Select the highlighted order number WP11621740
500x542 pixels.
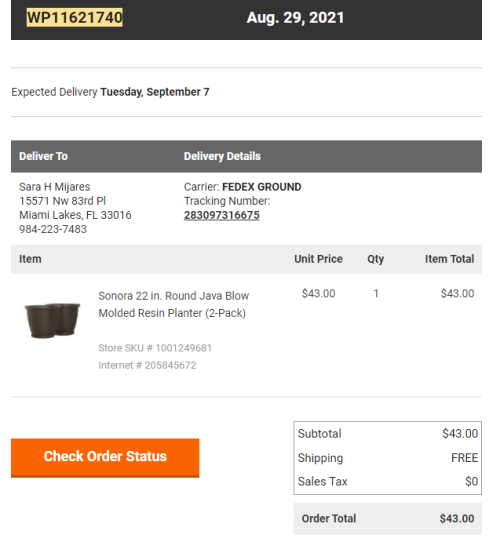point(75,17)
